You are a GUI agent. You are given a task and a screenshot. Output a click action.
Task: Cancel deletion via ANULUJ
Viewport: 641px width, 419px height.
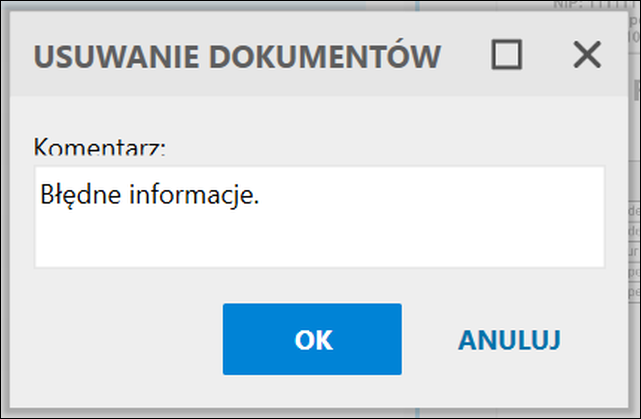pos(508,339)
